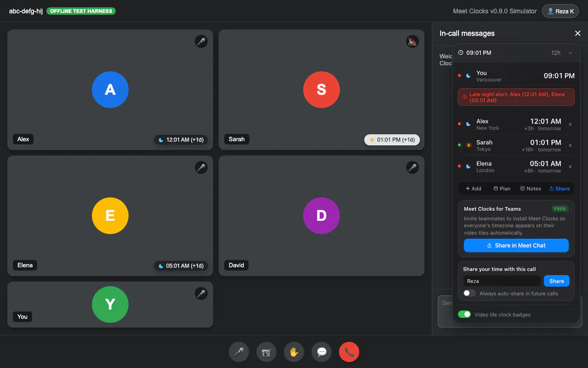Screen dimensions: 588x368
Task: Click the FREE badge in Teams card
Action: pos(560,209)
